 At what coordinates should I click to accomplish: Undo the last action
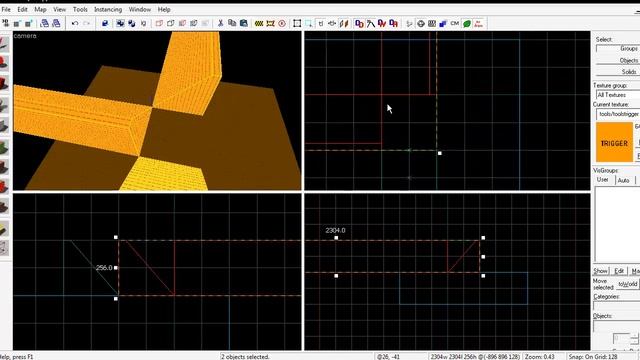point(75,23)
